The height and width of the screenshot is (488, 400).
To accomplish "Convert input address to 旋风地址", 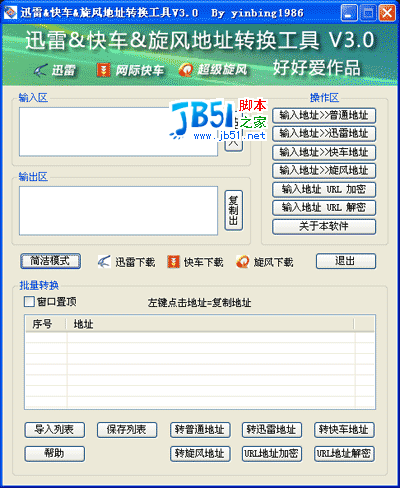I will pos(324,171).
